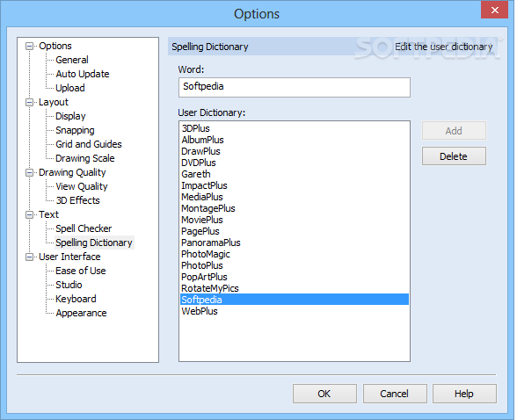This screenshot has height=420, width=517.
Task: Collapse the Options tree node
Action: pos(29,46)
